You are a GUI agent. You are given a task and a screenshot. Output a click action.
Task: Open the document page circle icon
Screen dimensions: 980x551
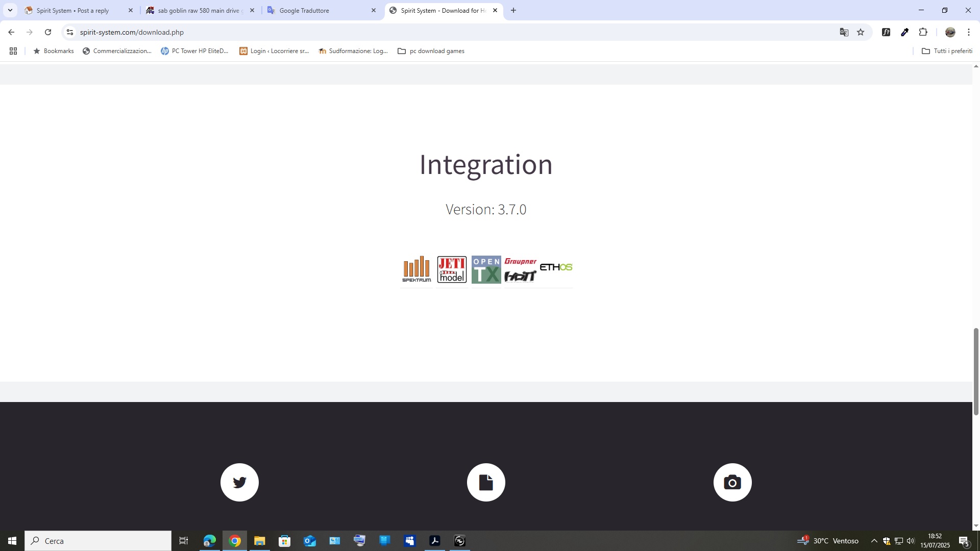[486, 482]
